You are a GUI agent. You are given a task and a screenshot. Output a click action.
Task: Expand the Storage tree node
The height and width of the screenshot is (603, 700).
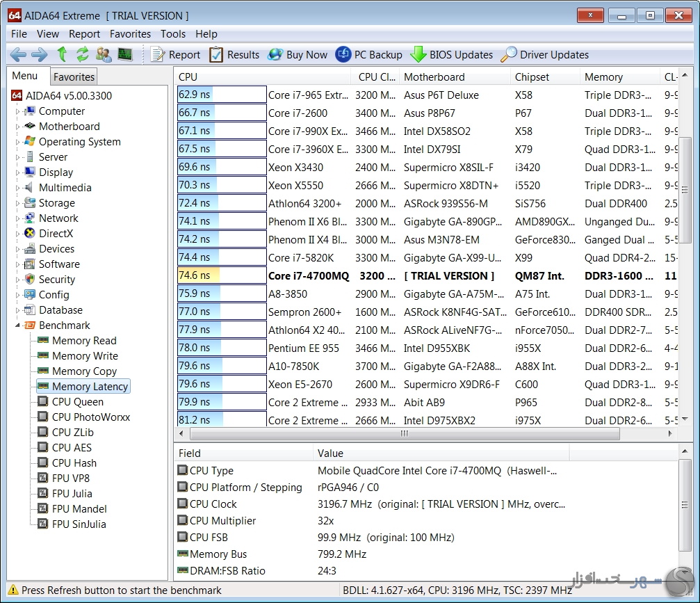click(x=17, y=203)
